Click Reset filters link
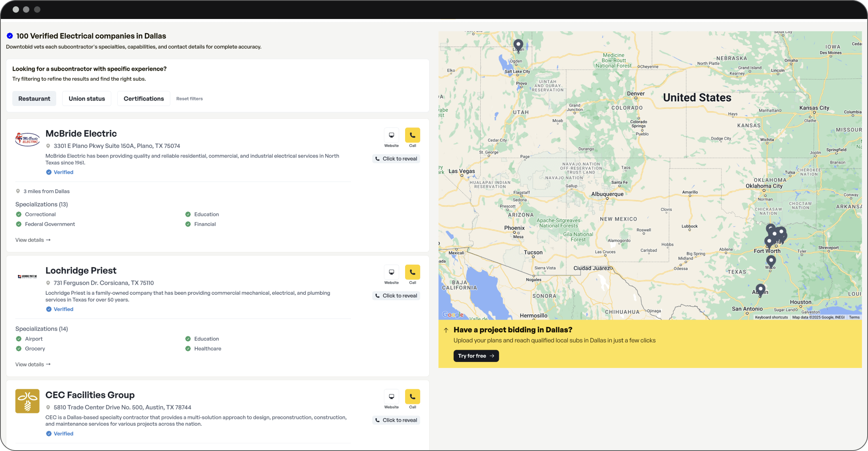Screen dimensions: 868x451 pos(189,99)
